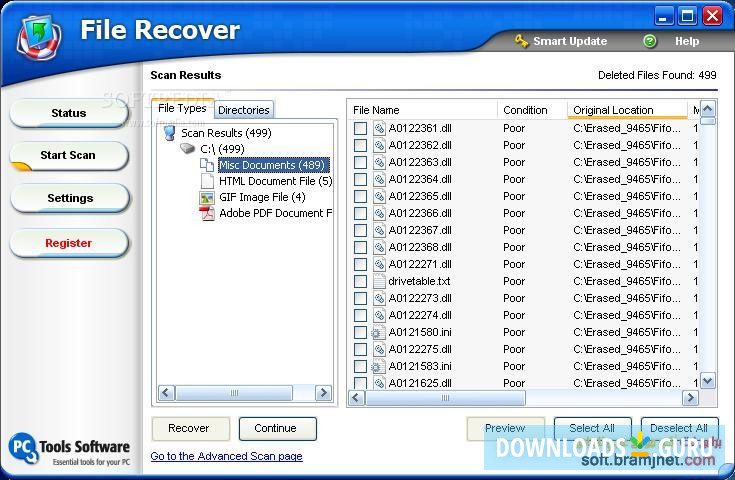Click the Scan Results computer icon
Viewport: 735px width, 480px height.
tap(169, 133)
